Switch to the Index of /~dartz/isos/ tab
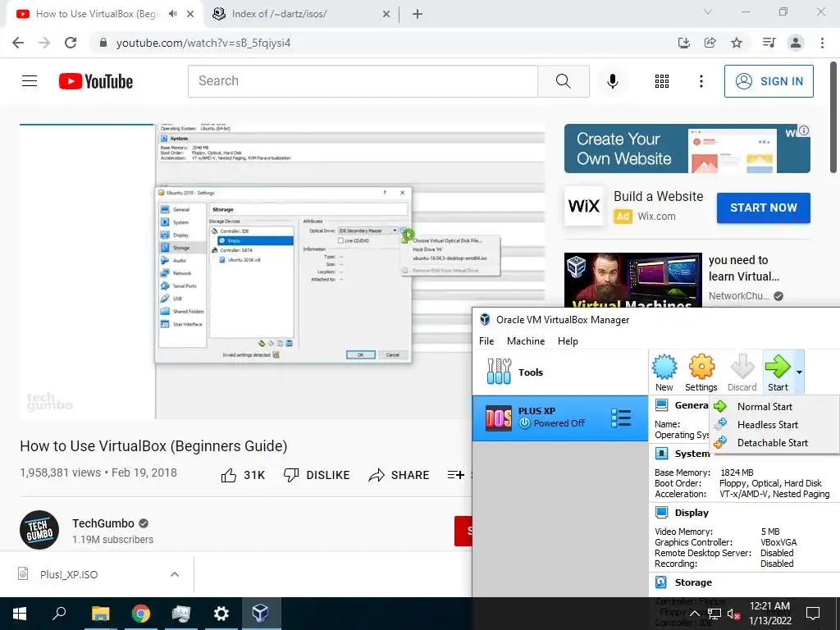Screen dimensions: 840x630 point(301,14)
